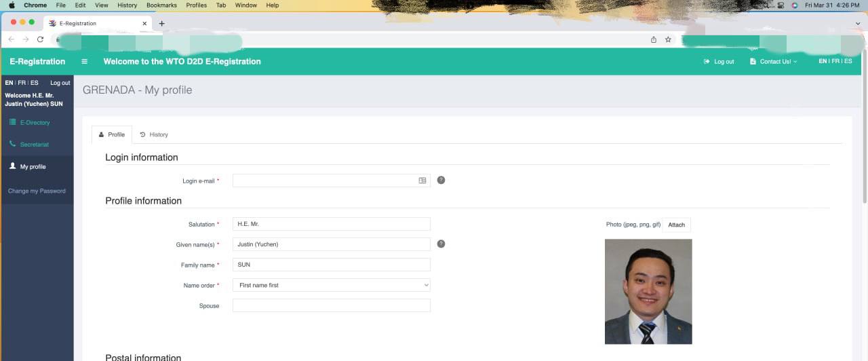Click the browser forward arrow
Viewport: 868px width, 361px height.
pos(26,39)
